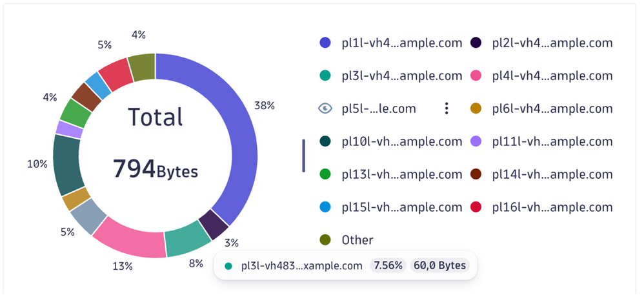
Task: Click brown pl14l legend dot
Action: click(x=478, y=174)
